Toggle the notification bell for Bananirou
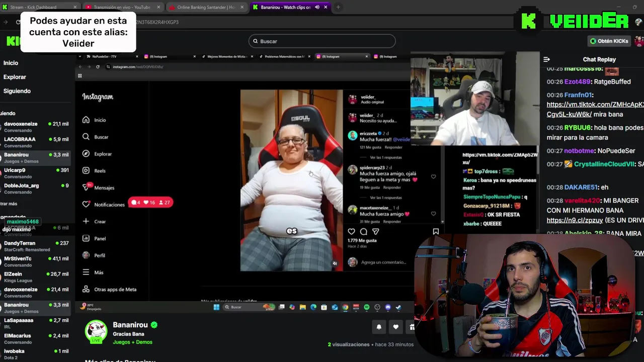The image size is (644, 362). [x=379, y=327]
